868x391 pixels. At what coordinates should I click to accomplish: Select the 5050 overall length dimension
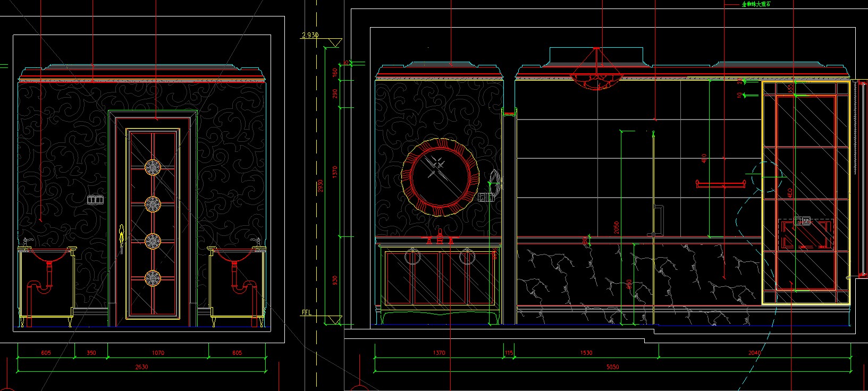click(x=613, y=367)
